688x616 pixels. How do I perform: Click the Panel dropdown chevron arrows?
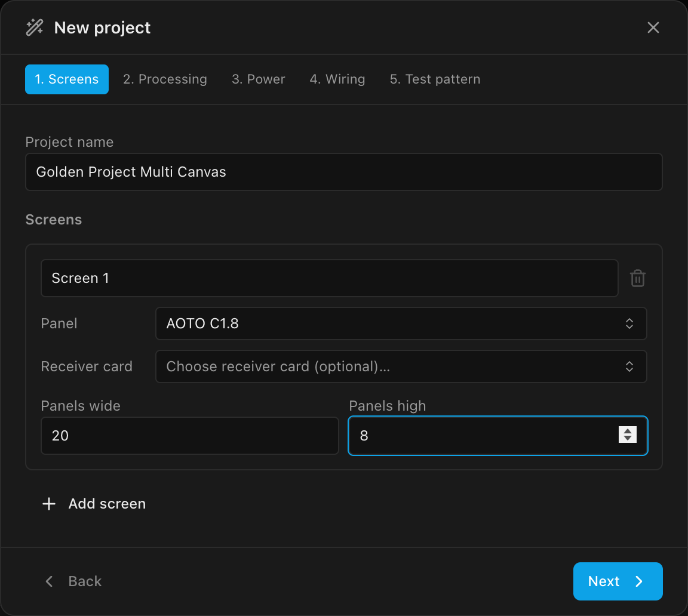pos(629,324)
